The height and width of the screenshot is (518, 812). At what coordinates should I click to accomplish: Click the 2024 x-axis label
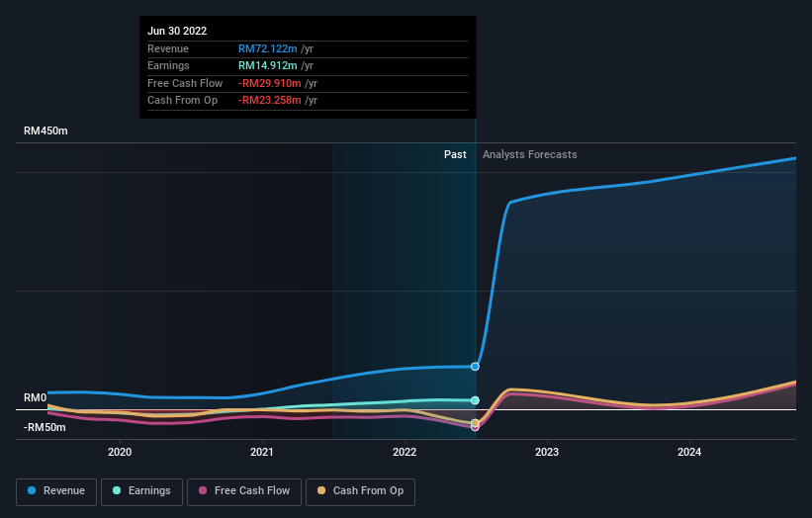[x=689, y=452]
